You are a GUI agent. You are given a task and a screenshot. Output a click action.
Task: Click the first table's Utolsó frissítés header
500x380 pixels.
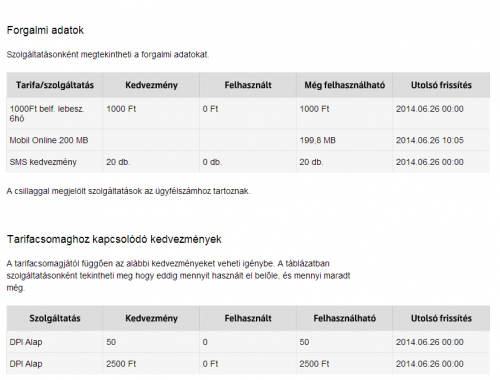(x=441, y=85)
